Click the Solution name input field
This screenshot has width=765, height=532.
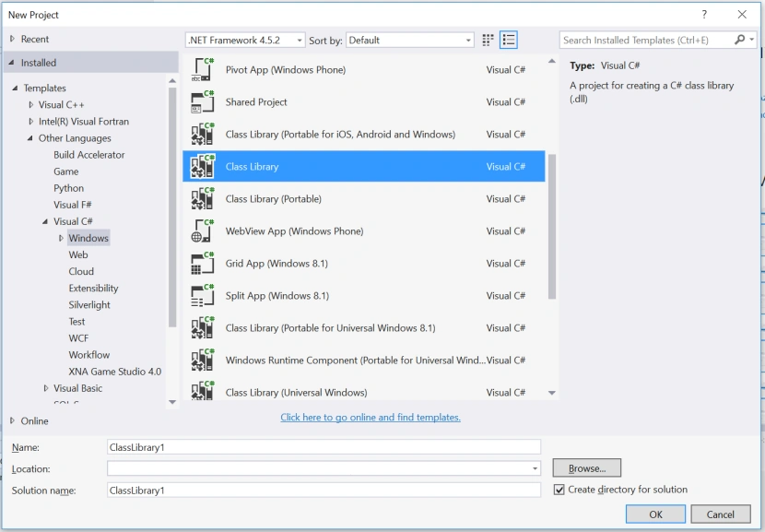(324, 490)
